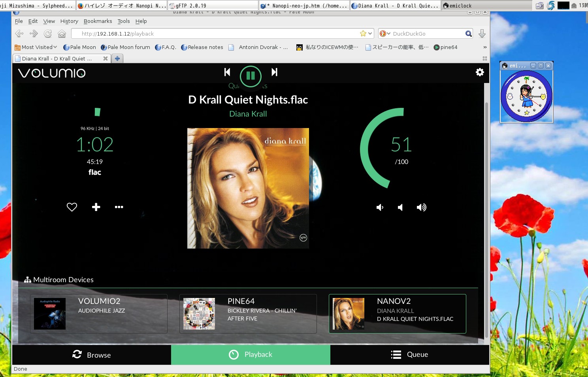The image size is (588, 377).
Task: Open the URL bar history dropdown arrow
Action: [370, 34]
